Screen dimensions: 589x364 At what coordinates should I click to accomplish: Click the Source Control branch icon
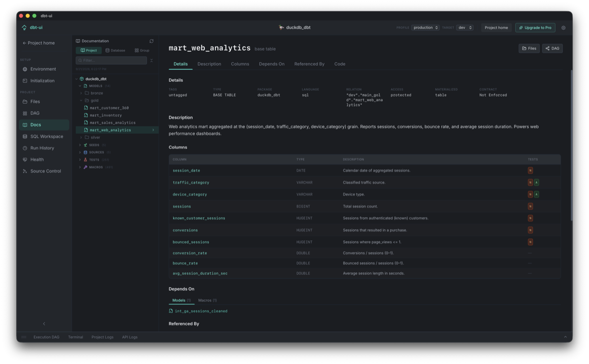pos(25,171)
